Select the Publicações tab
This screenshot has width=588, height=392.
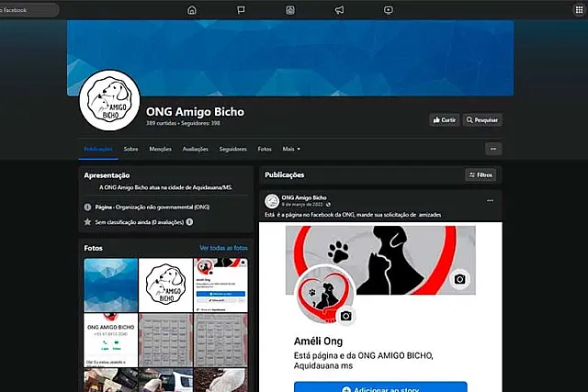[98, 149]
